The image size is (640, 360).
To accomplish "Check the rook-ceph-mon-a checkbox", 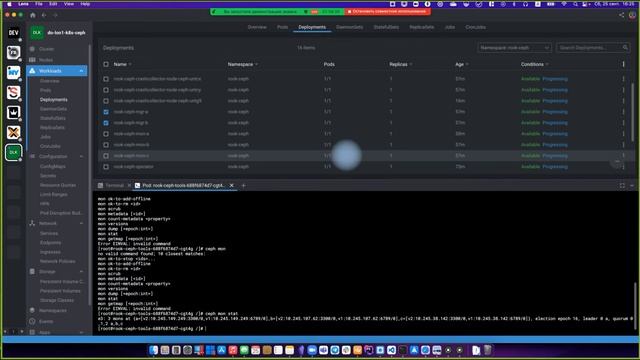I will point(106,134).
